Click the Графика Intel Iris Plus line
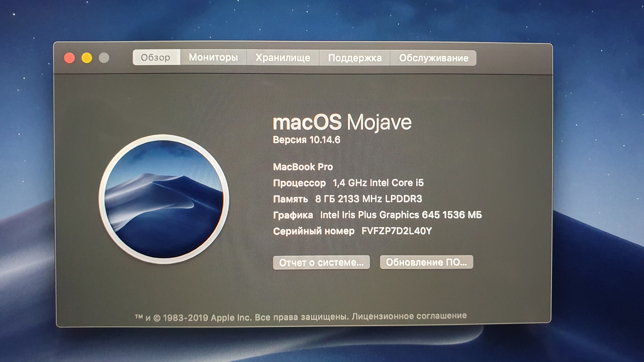 [377, 215]
